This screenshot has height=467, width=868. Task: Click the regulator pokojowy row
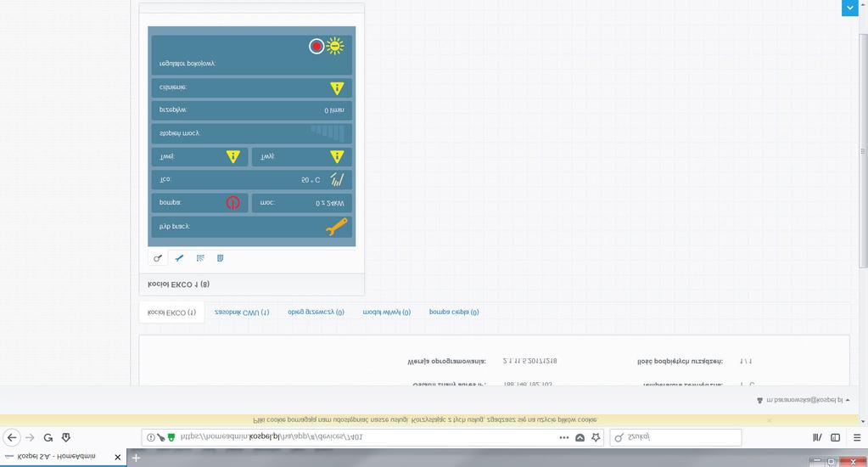tap(251, 55)
